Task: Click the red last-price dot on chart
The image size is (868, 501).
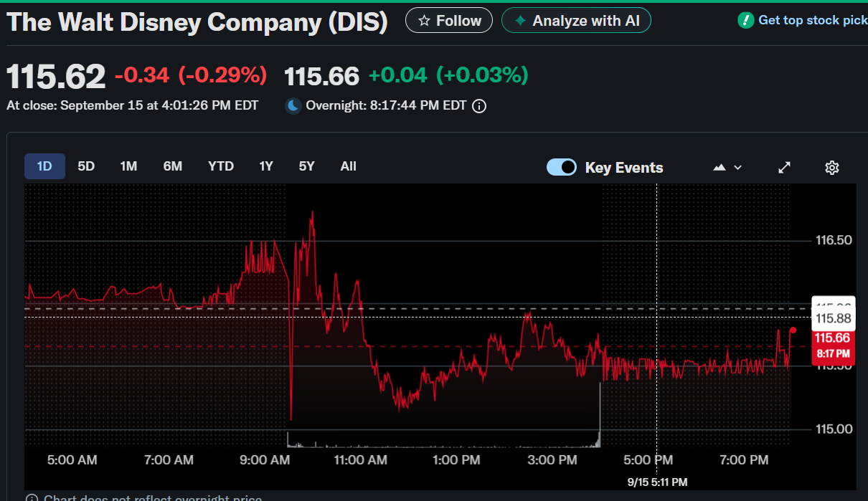Action: click(x=793, y=330)
